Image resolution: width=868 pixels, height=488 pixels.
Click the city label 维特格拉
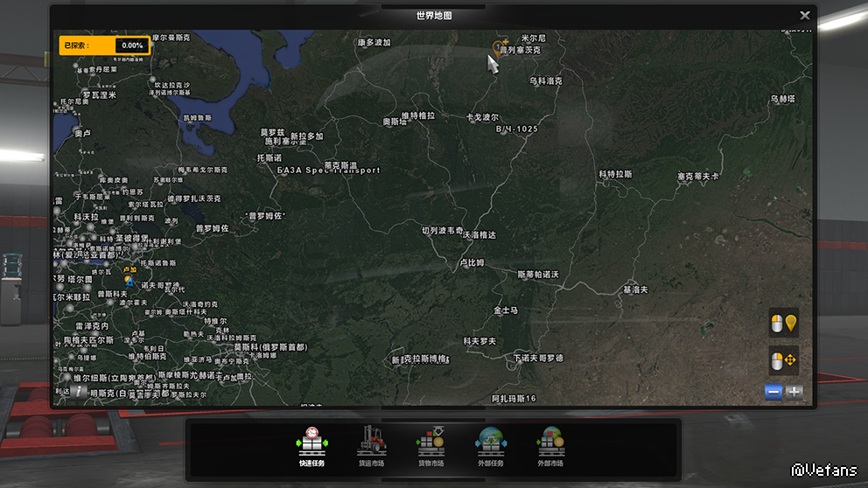pos(418,115)
